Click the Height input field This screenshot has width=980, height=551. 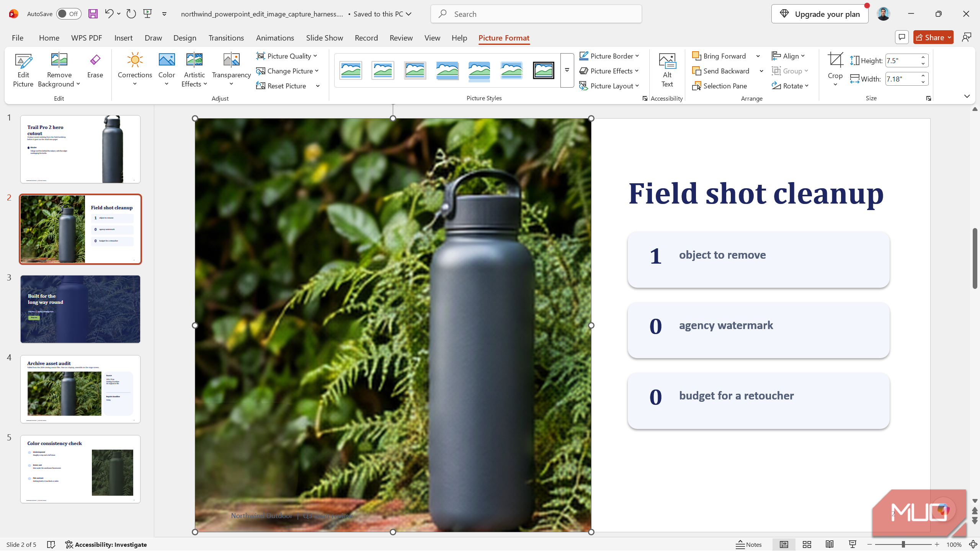(901, 60)
